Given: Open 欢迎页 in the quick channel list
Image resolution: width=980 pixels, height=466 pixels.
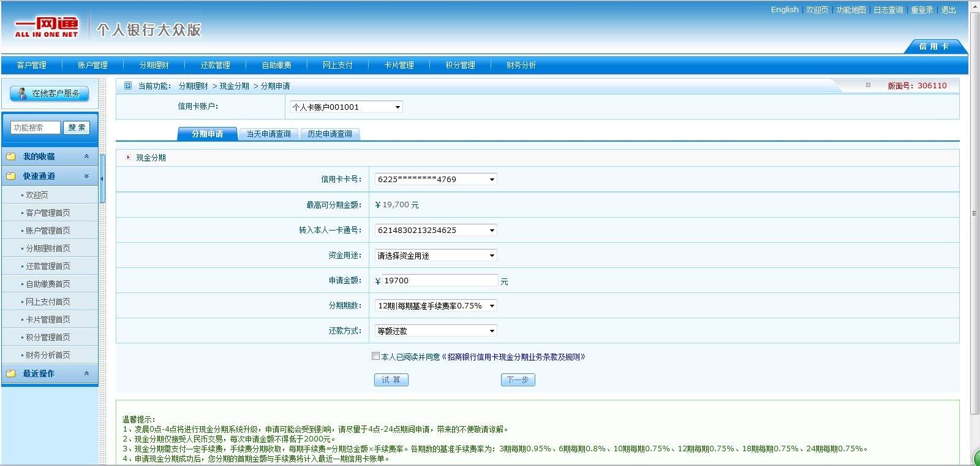Looking at the screenshot, I should coord(37,195).
